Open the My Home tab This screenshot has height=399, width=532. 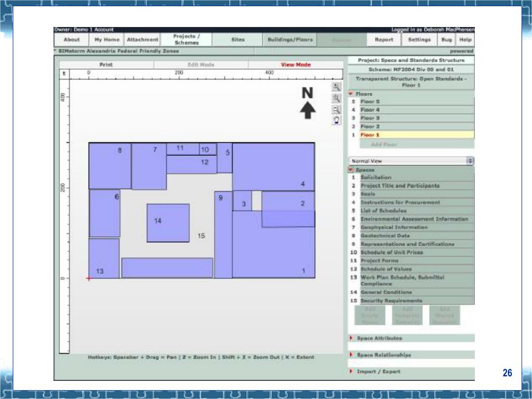point(107,39)
